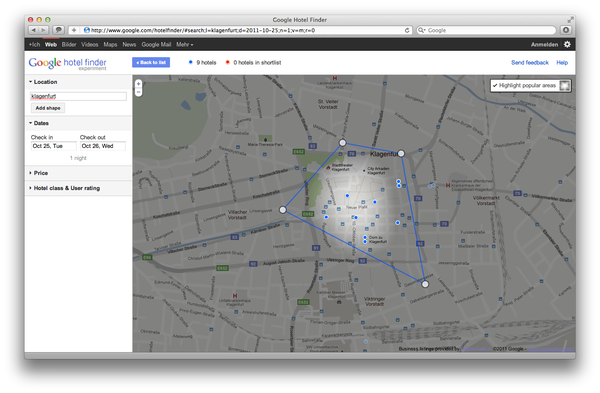Viewport: 600px width, 393px height.
Task: Focus the browser URL address bar
Action: 240,30
